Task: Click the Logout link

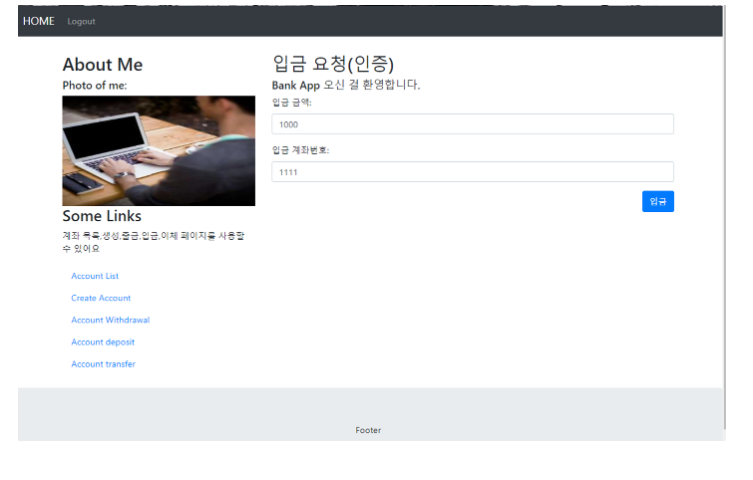Action: [81, 22]
